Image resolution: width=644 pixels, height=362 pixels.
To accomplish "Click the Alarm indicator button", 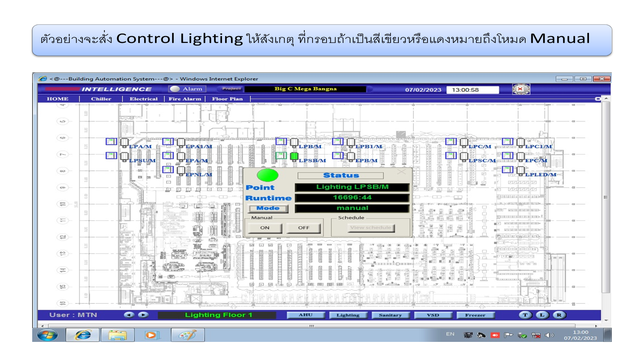I will [x=187, y=89].
